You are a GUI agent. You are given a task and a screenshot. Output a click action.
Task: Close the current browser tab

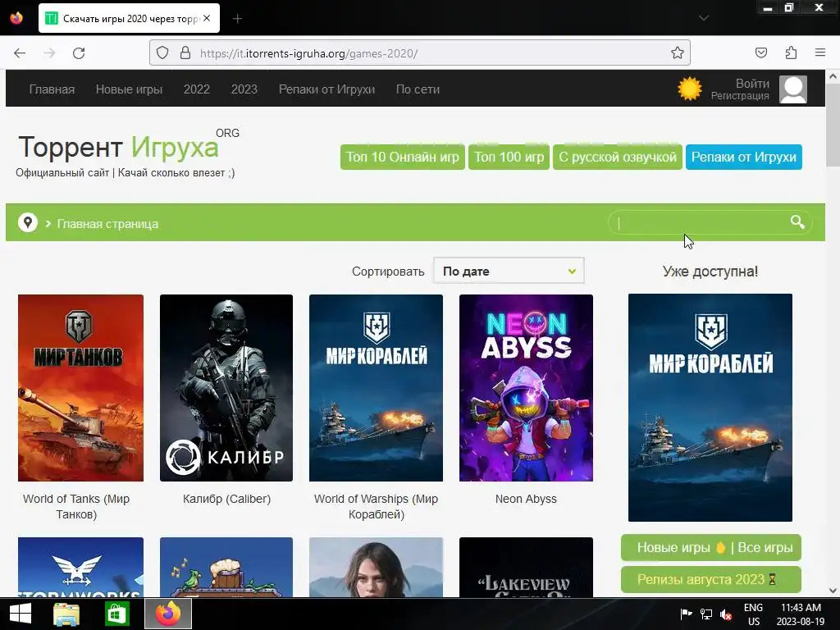pos(207,18)
